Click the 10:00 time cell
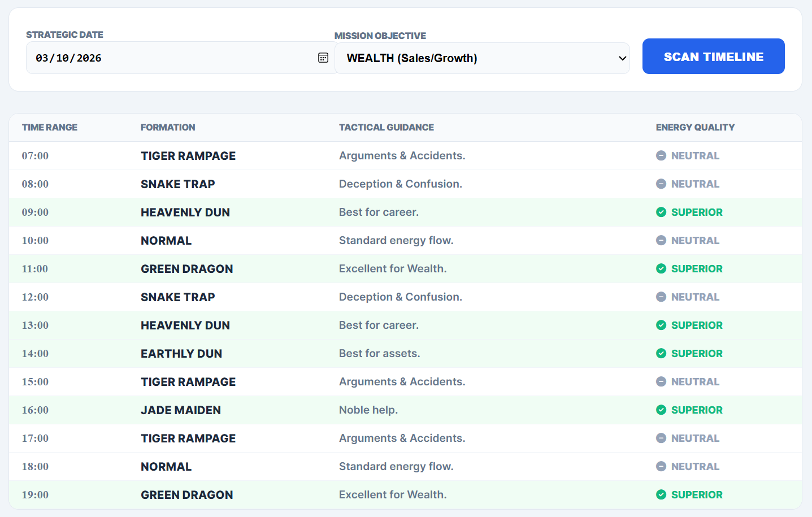 click(35, 241)
